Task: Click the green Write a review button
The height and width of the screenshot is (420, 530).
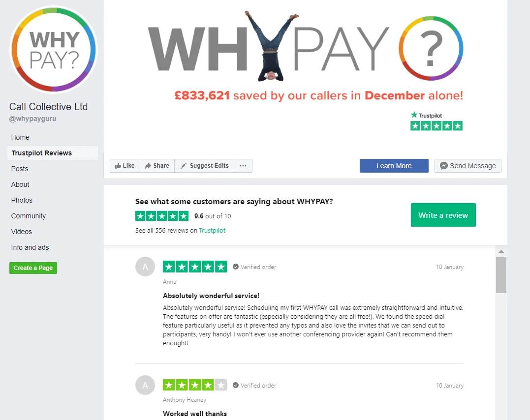Action: tap(443, 215)
